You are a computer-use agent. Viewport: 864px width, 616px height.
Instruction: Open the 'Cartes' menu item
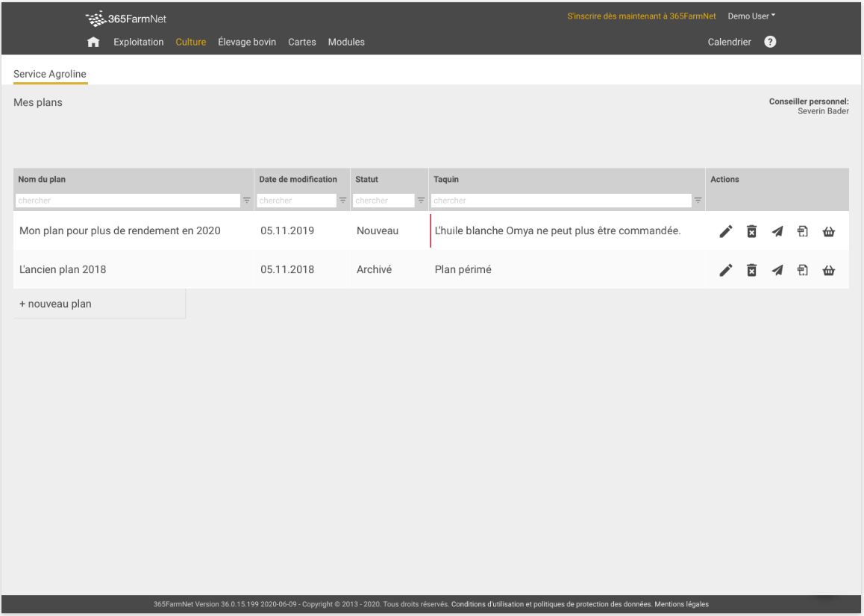click(x=302, y=42)
